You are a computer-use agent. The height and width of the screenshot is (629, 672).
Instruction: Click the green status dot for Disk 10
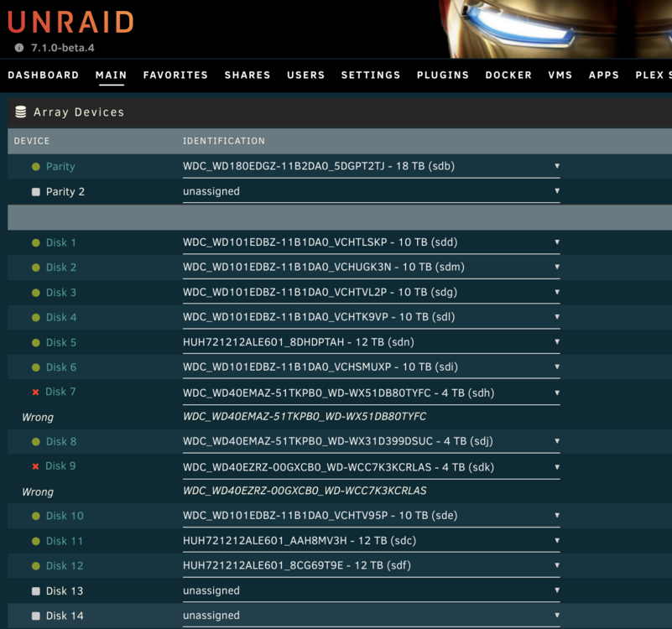tap(36, 516)
